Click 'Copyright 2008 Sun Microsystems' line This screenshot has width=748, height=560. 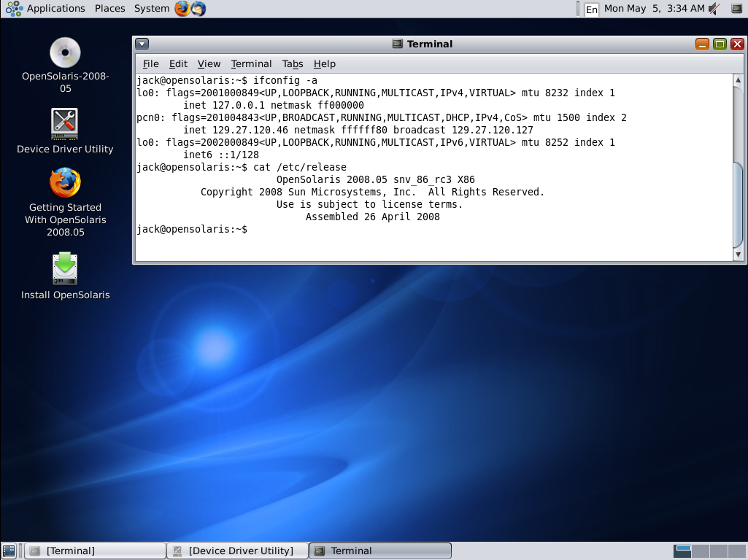coord(373,192)
